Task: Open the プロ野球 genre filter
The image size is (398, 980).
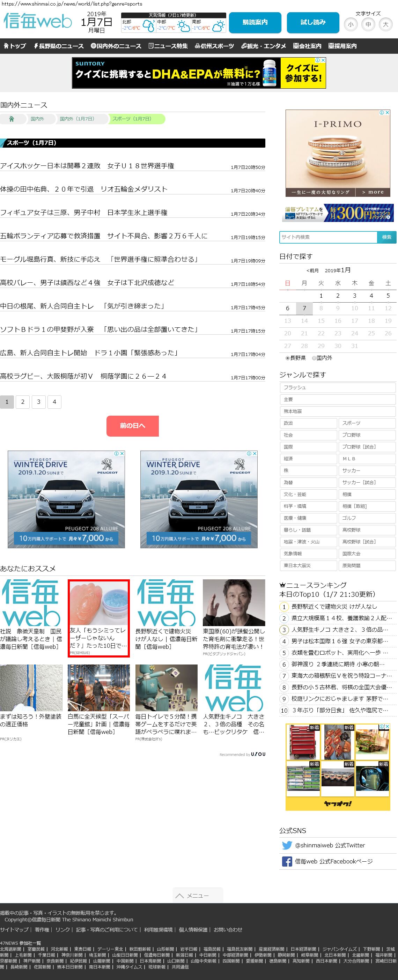Action: click(367, 435)
